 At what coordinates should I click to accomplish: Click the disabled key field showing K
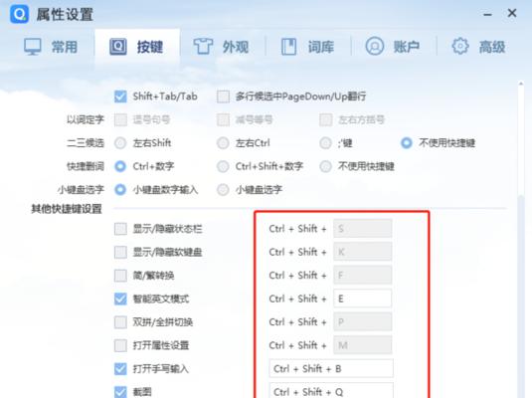(x=362, y=252)
